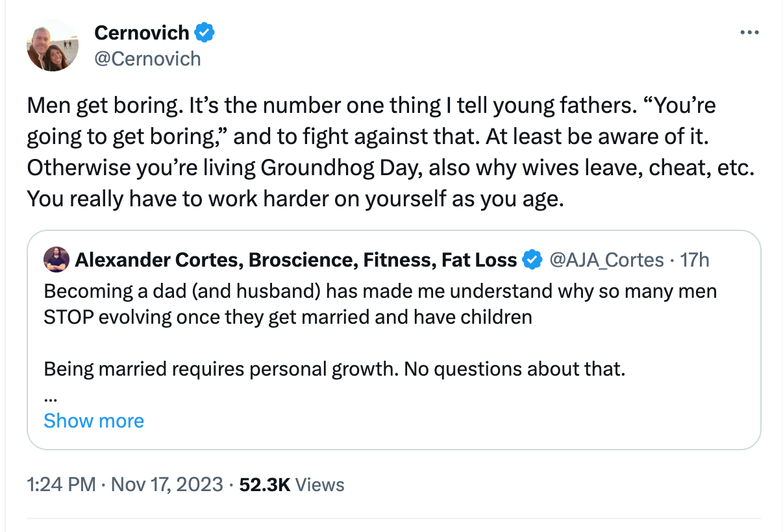Click the Views label text

tap(319, 485)
